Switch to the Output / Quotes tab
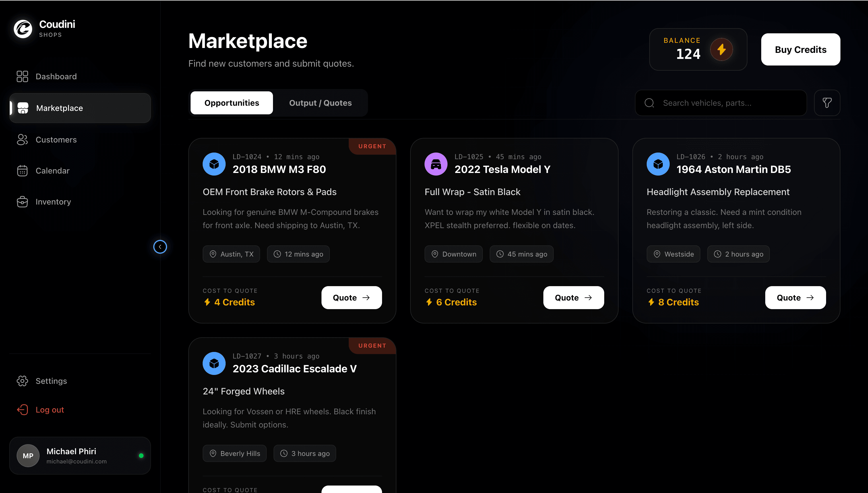Screen dimensions: 868x493 click(320, 103)
